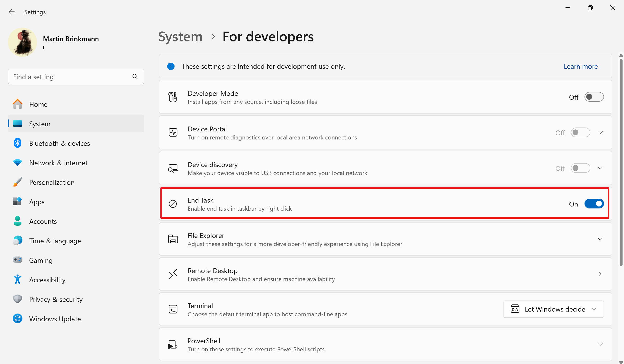624x364 pixels.
Task: Disable the End Task feature
Action: pos(594,204)
